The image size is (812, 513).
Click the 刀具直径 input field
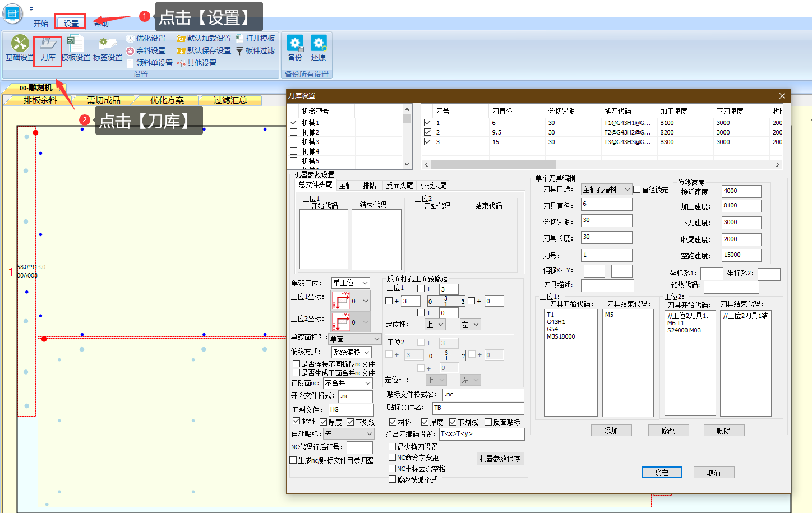[x=606, y=204]
